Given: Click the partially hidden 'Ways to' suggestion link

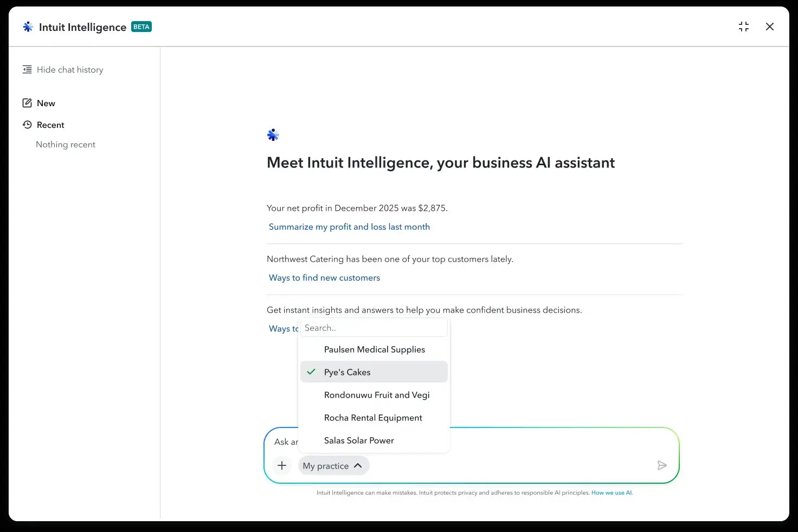Looking at the screenshot, I should click(x=284, y=328).
